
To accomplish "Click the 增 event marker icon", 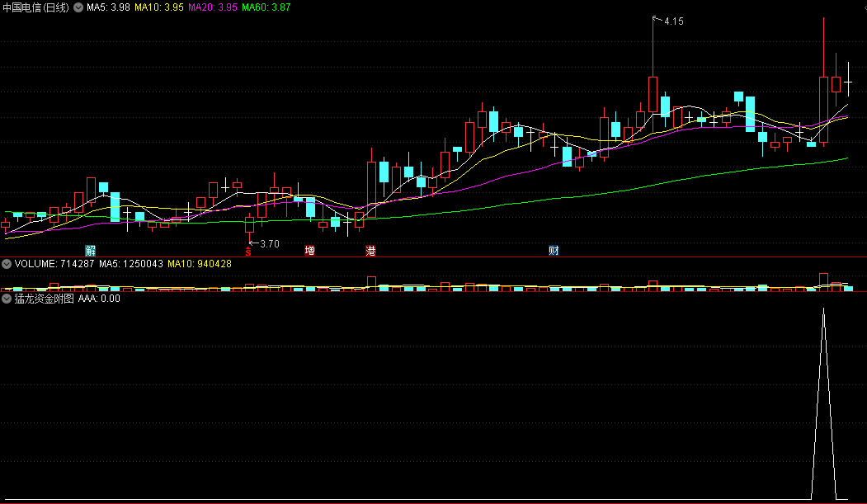I will (x=309, y=250).
